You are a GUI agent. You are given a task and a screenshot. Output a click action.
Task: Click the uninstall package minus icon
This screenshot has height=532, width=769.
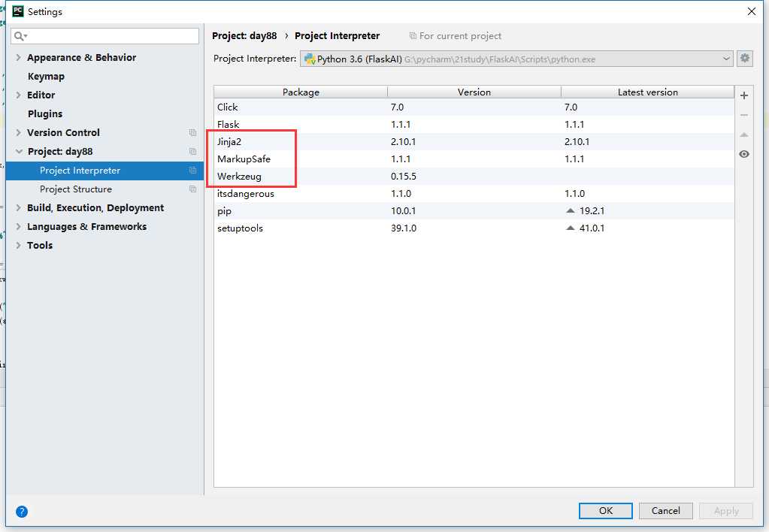coord(744,115)
